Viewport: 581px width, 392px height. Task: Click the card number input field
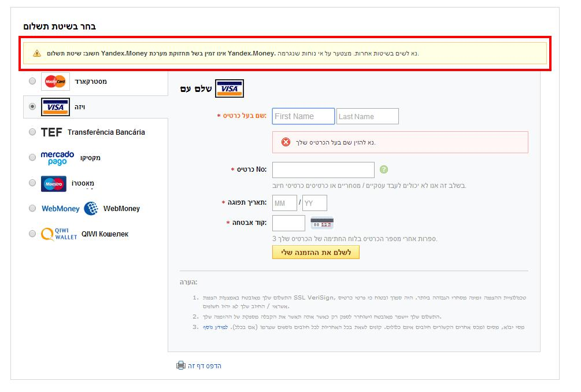pos(323,170)
